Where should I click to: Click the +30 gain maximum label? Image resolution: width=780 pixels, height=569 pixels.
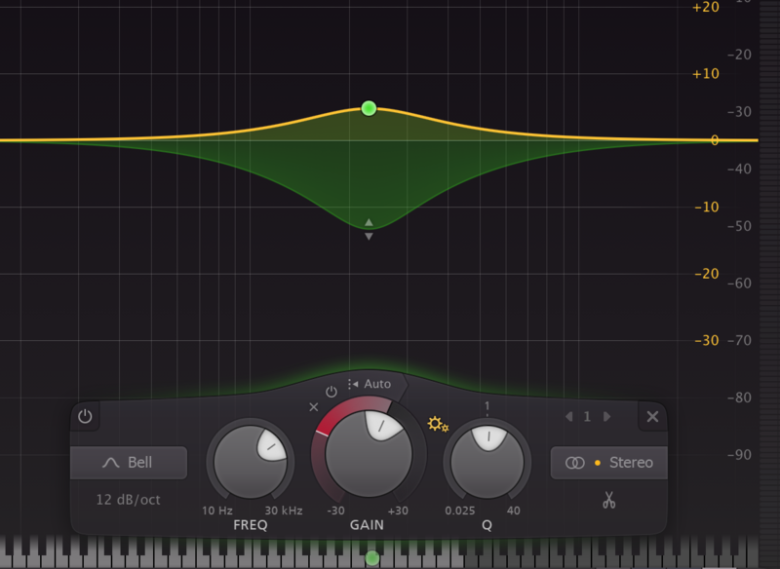[x=398, y=511]
